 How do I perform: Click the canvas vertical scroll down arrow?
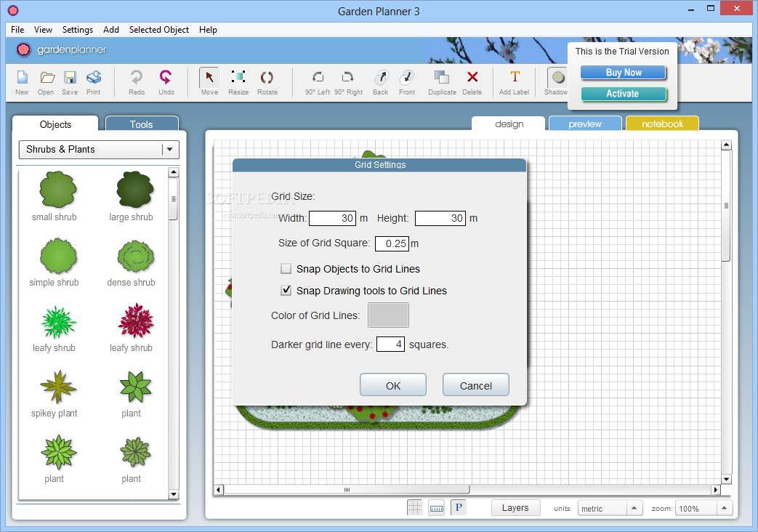(x=726, y=479)
